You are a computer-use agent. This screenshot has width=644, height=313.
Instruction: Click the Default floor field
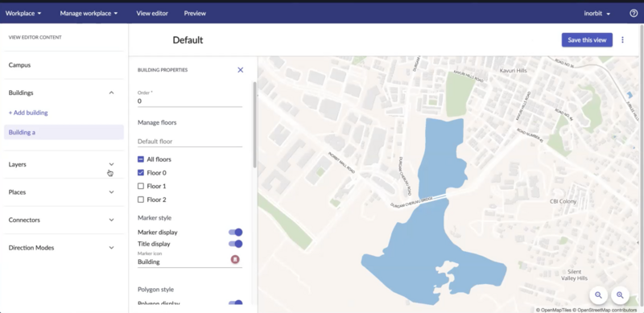[190, 142]
